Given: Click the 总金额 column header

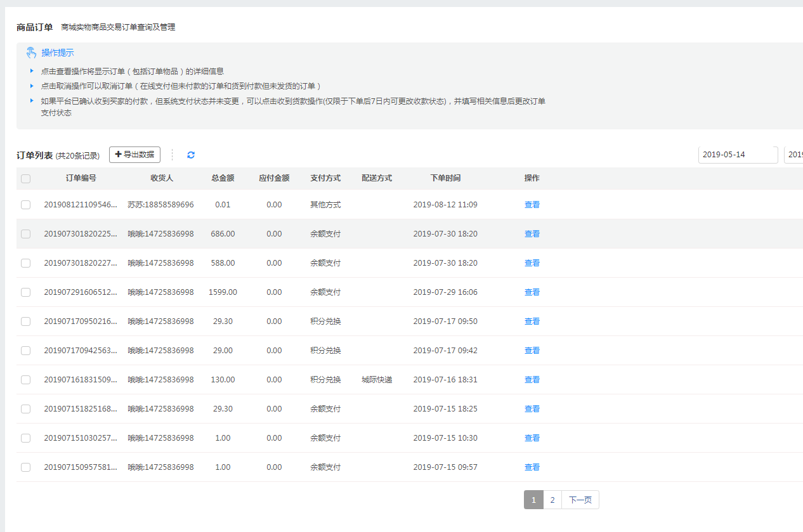Looking at the screenshot, I should pyautogui.click(x=223, y=178).
